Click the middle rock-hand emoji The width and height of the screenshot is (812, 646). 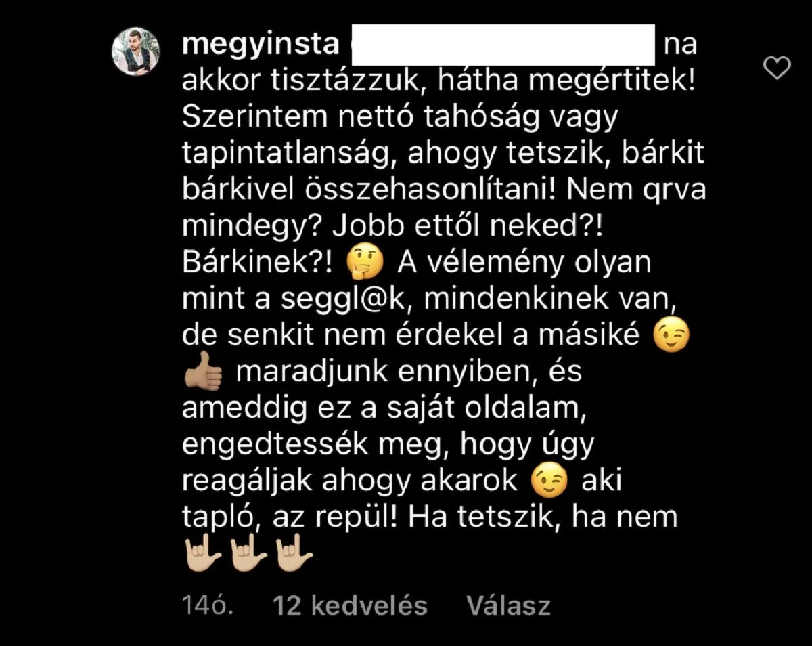point(248,555)
